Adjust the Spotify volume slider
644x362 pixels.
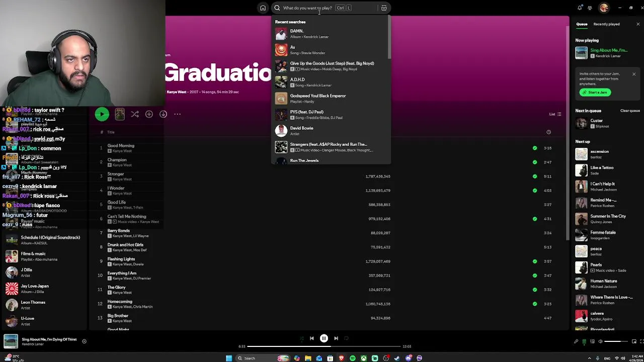pos(616,341)
